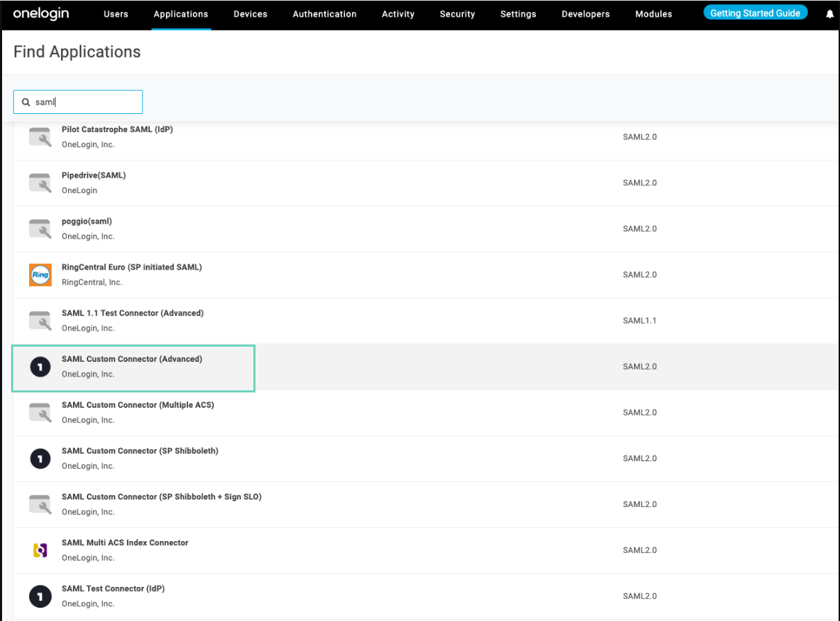This screenshot has width=840, height=621.
Task: Click SAML Multi ACS Index Connector icon
Action: pyautogui.click(x=40, y=550)
